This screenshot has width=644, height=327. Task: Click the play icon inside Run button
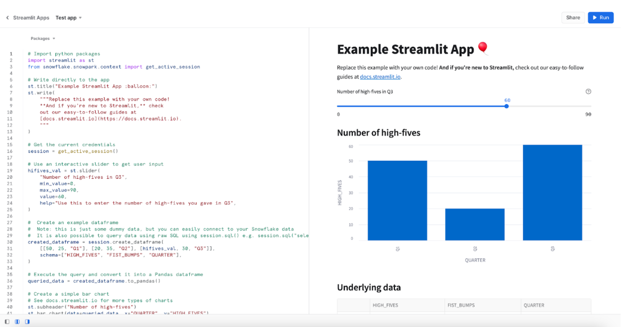pyautogui.click(x=595, y=18)
